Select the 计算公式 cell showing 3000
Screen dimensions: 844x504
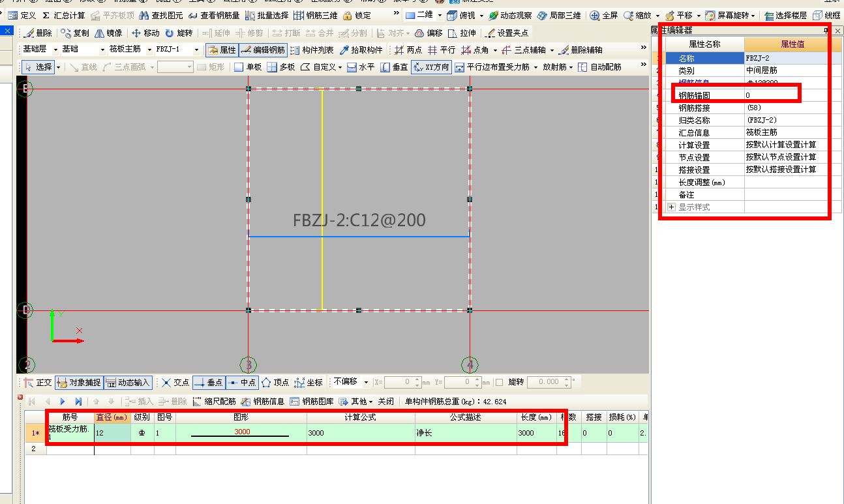click(361, 433)
